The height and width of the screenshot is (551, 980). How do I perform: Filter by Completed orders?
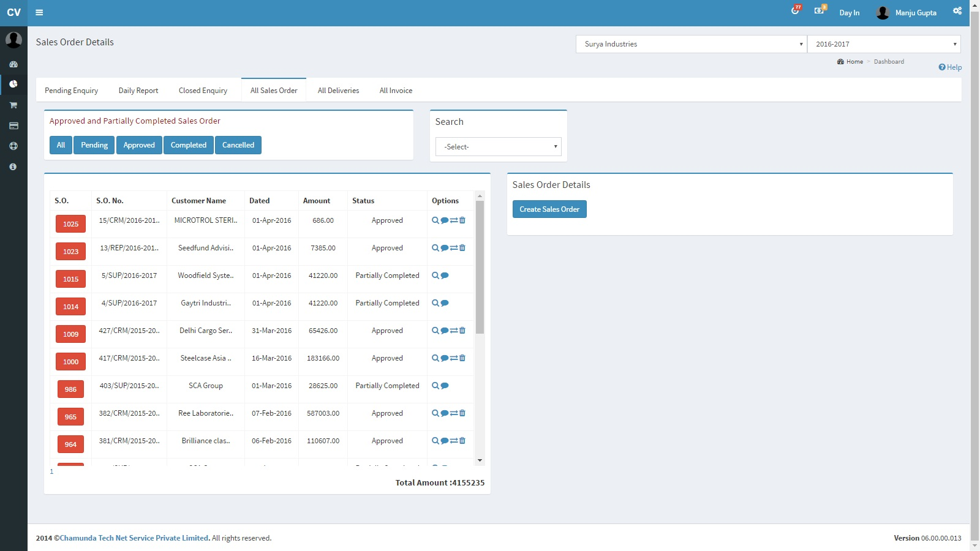[189, 145]
